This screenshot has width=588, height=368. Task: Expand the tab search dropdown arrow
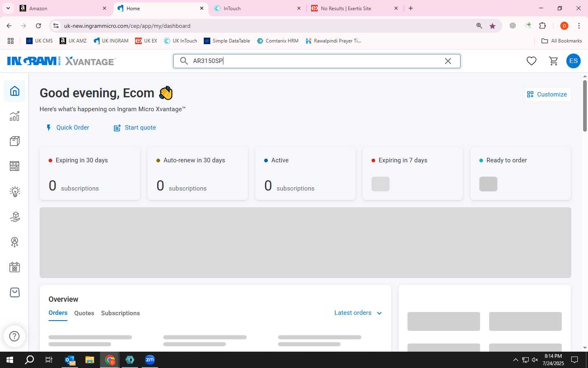pyautogui.click(x=8, y=8)
